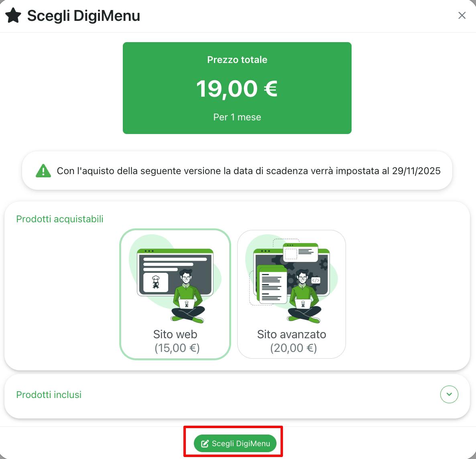Select the Sito web product card
This screenshot has height=459, width=476.
(175, 294)
